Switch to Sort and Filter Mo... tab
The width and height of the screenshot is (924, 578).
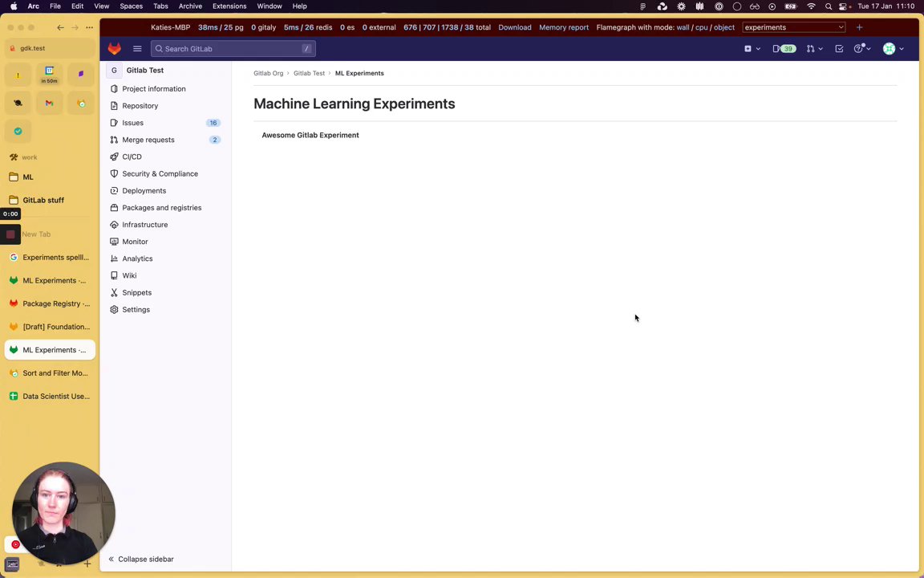[50, 373]
